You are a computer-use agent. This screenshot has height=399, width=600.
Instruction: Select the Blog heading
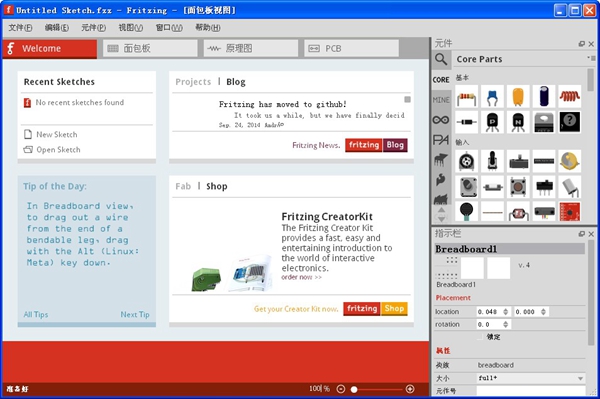(236, 82)
